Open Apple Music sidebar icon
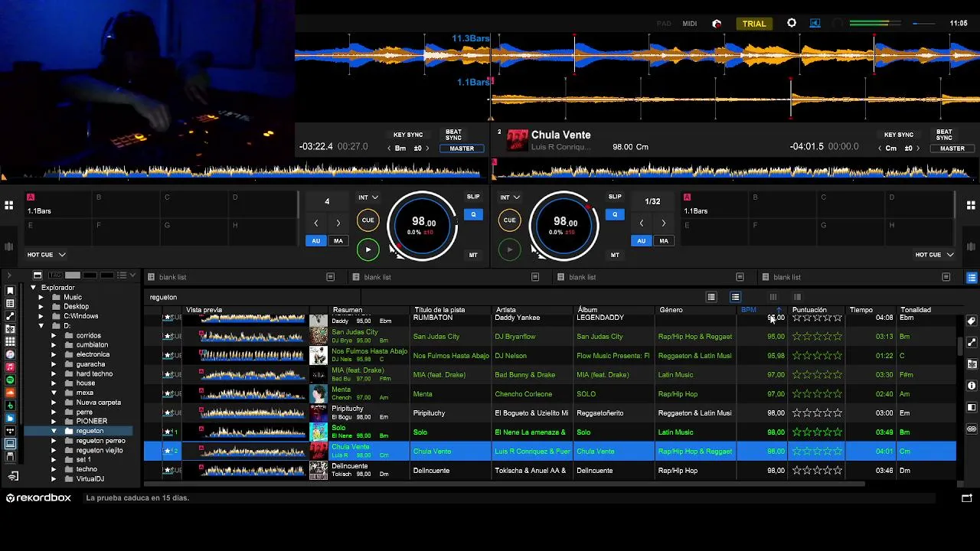The height and width of the screenshot is (551, 980). pyautogui.click(x=10, y=367)
